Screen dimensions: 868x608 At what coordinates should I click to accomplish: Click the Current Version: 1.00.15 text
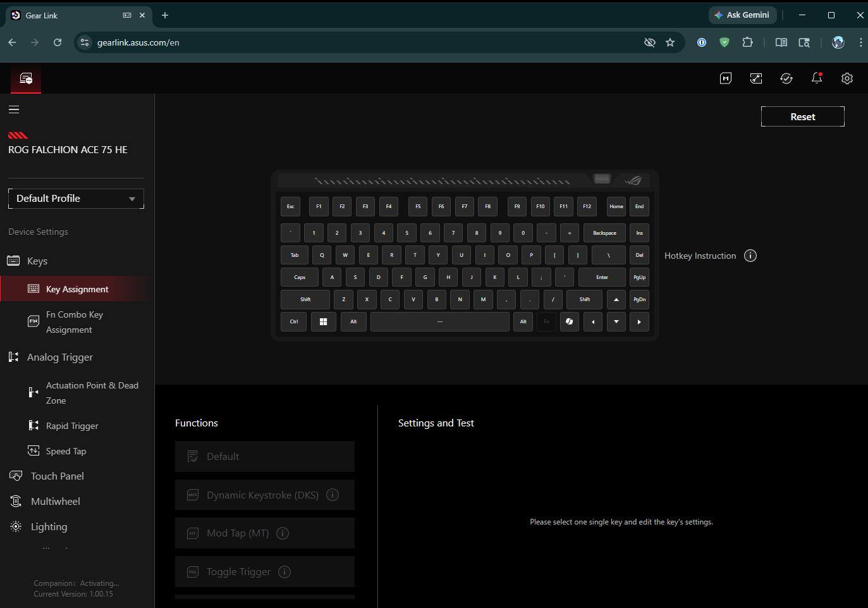coord(73,594)
